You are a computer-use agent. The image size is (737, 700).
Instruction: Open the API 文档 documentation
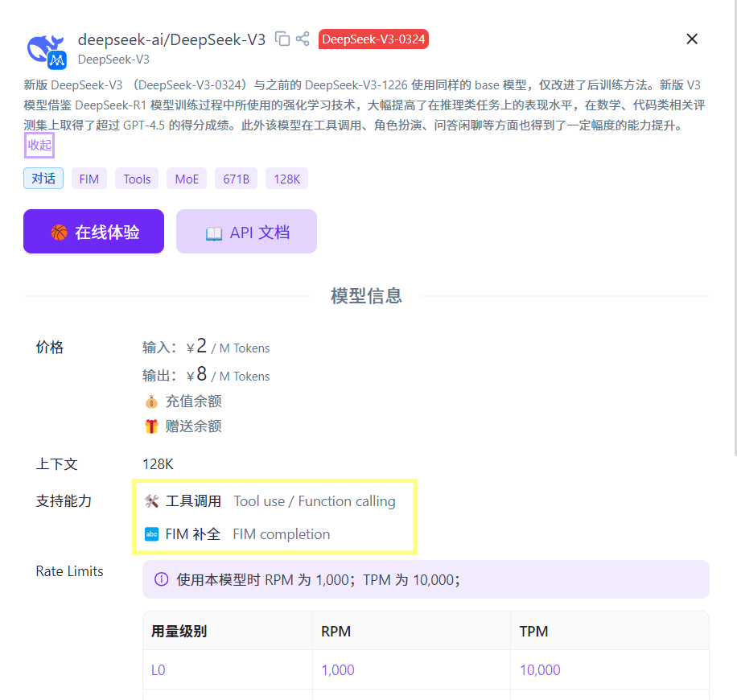(x=246, y=231)
